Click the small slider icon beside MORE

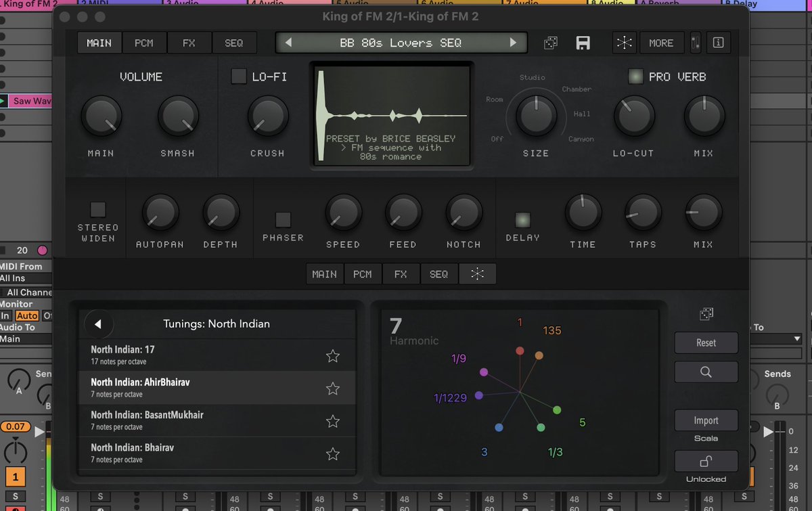click(695, 43)
